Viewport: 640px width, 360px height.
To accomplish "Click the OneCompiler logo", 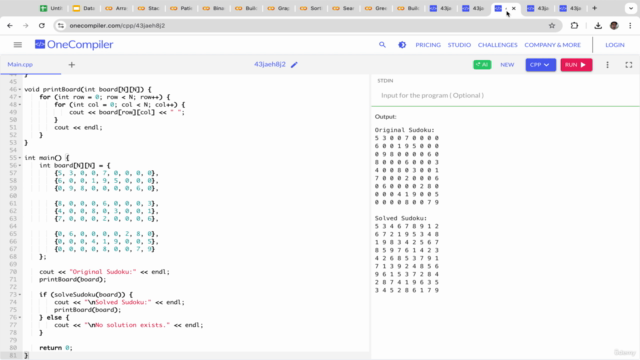I will [74, 44].
